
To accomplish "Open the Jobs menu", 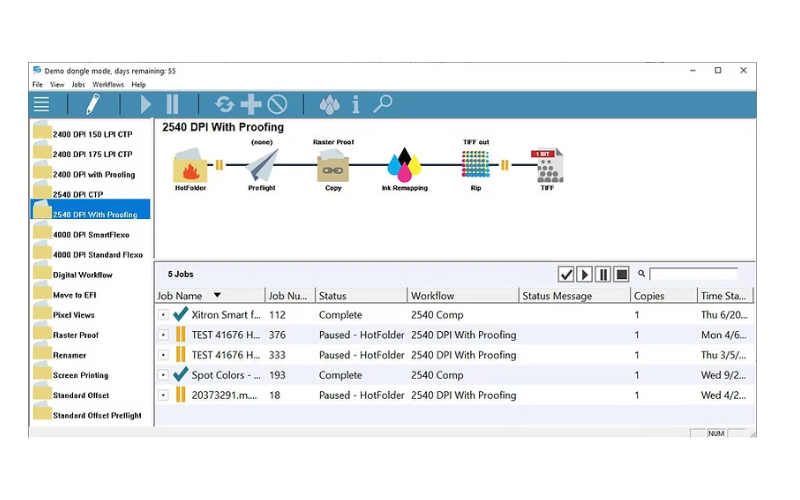I will [78, 85].
